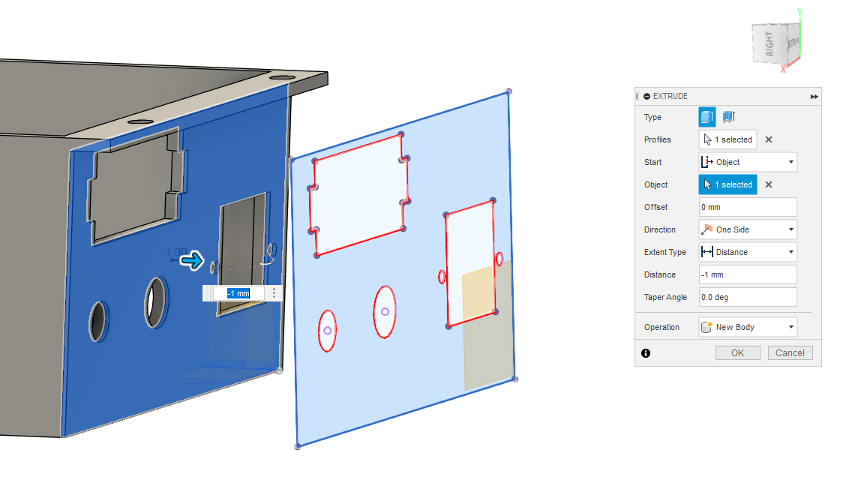Open the Start dropdown set to Object
This screenshot has height=504, width=867.
748,162
